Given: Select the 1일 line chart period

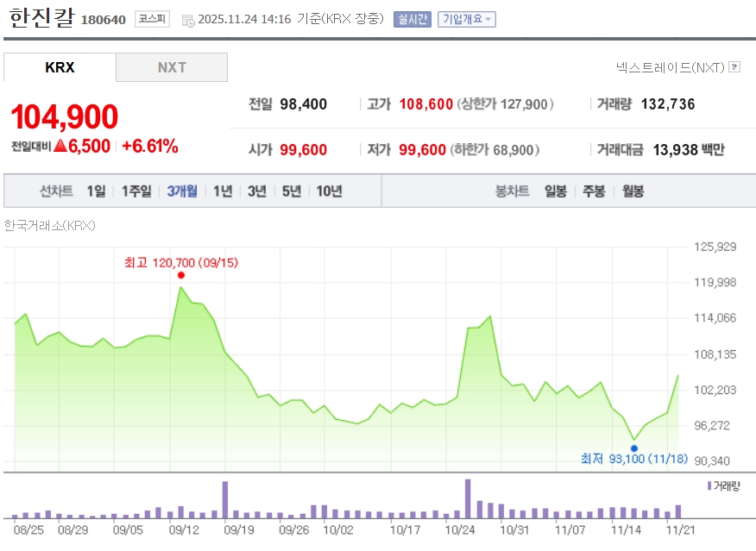Looking at the screenshot, I should (96, 191).
